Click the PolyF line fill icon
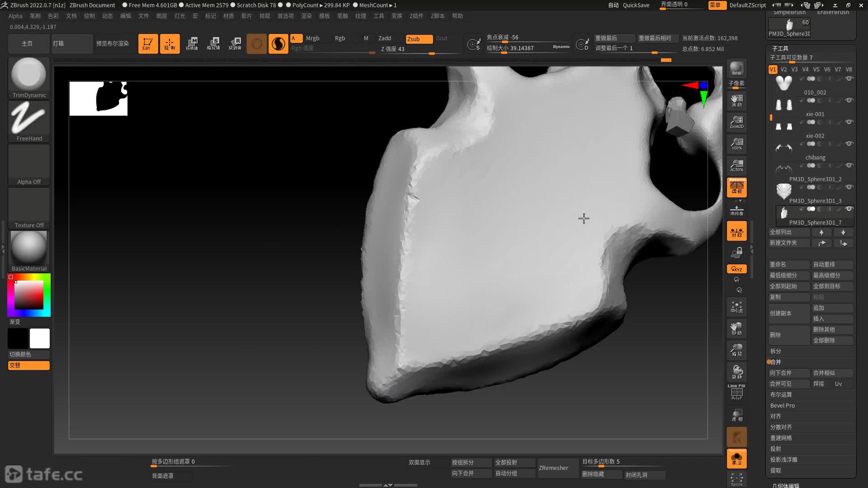Viewport: 868px width, 488px height. [x=736, y=392]
